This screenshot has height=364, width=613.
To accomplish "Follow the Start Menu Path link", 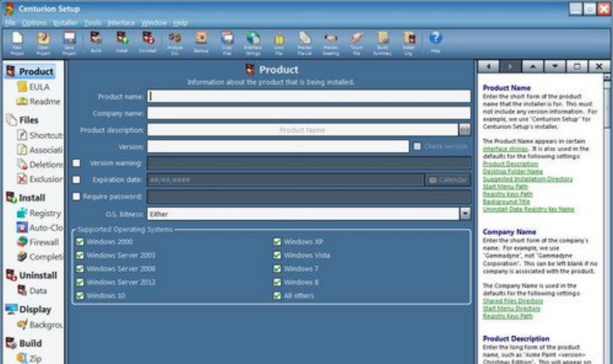I will (505, 187).
